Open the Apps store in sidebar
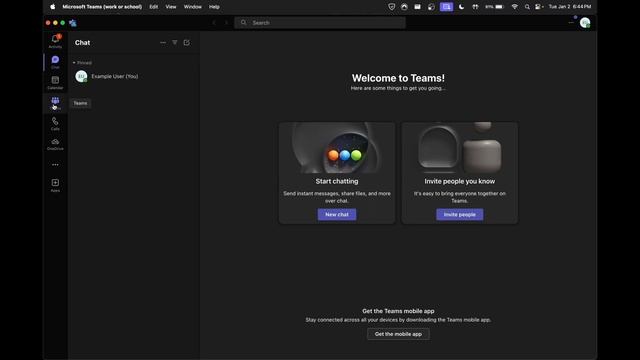The width and height of the screenshot is (640, 360). pyautogui.click(x=55, y=185)
